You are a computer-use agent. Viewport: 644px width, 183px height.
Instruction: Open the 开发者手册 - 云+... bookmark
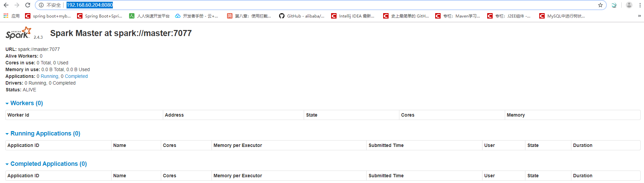point(197,16)
